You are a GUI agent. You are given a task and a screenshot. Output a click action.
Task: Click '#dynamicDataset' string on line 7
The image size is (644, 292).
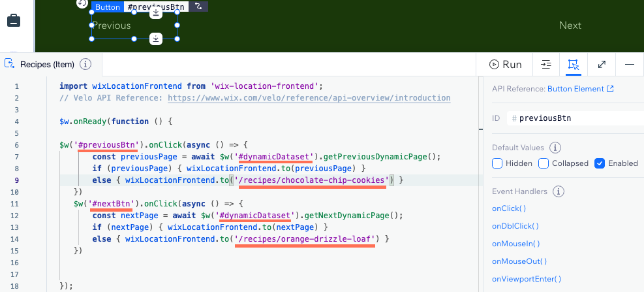click(276, 157)
